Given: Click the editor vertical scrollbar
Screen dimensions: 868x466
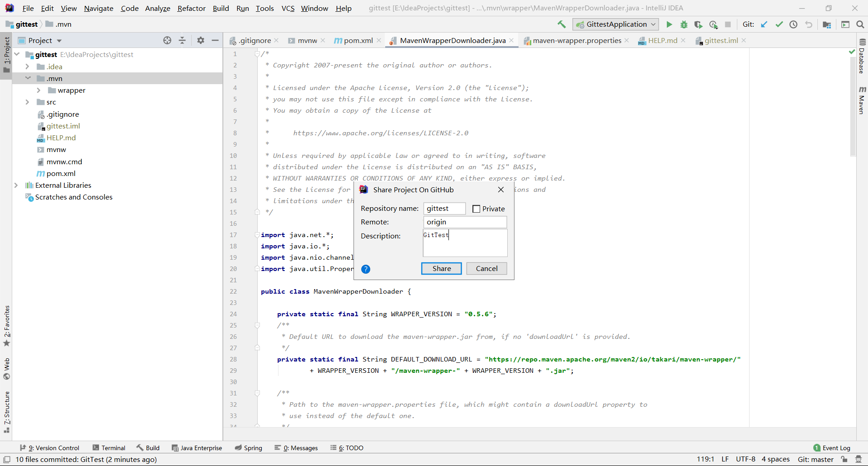Looking at the screenshot, I should pos(853,106).
